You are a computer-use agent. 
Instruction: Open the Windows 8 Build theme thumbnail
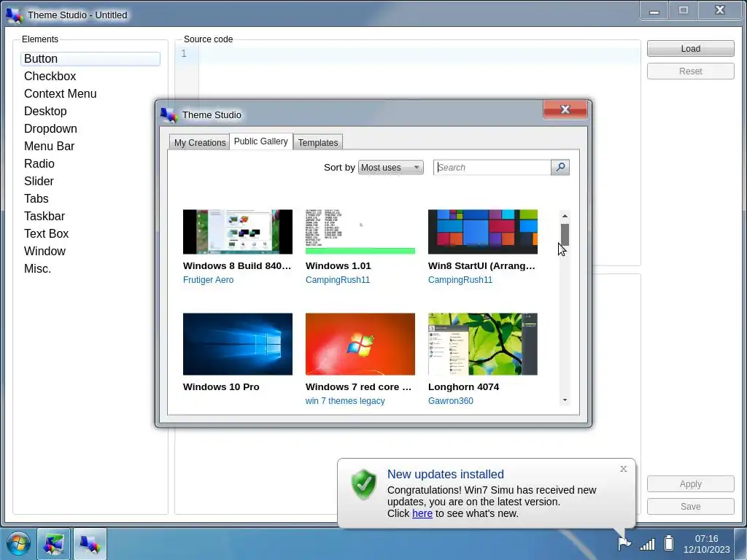(x=238, y=232)
